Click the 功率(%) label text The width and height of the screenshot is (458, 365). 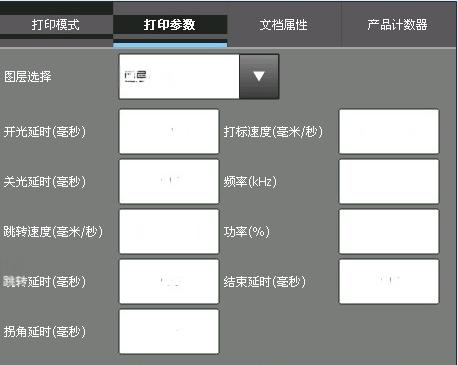coord(247,232)
